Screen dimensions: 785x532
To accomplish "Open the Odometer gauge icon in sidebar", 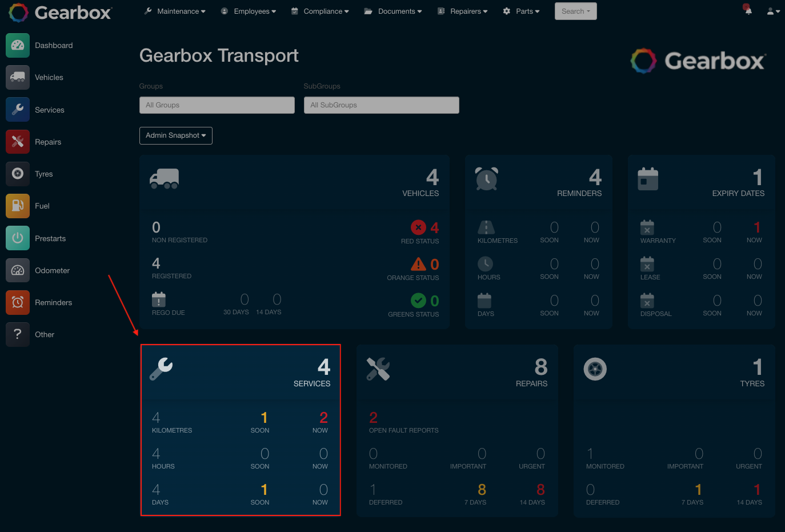I will tap(18, 270).
